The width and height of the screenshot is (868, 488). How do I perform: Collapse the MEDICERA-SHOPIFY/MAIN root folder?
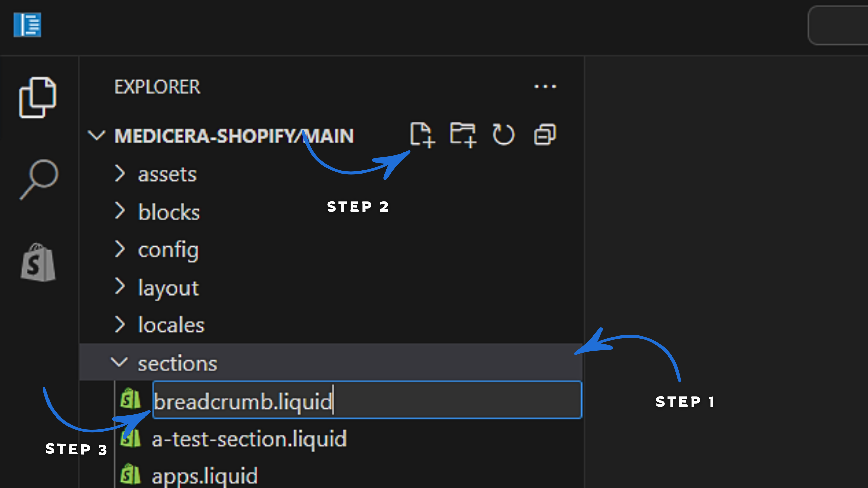coord(97,135)
